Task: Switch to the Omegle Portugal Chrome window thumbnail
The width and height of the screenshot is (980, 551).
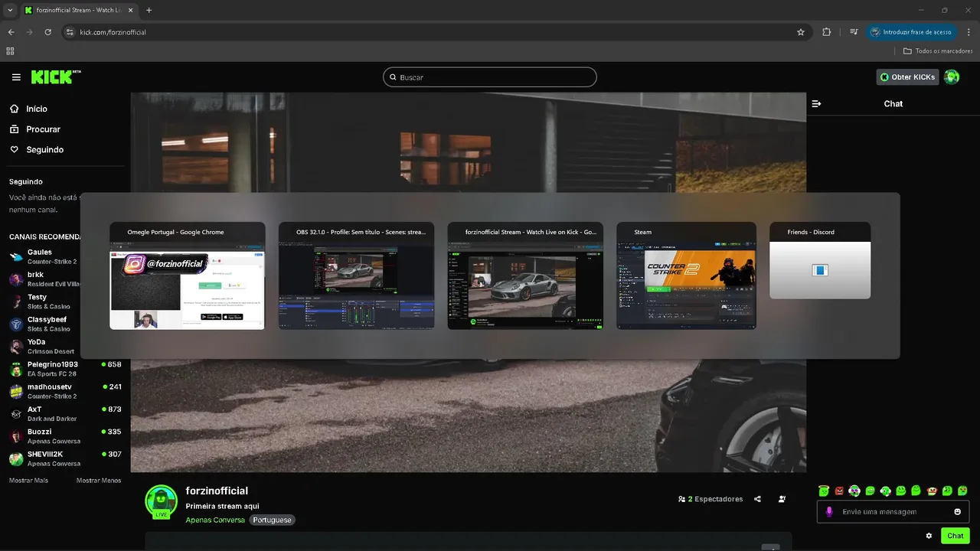Action: click(188, 275)
